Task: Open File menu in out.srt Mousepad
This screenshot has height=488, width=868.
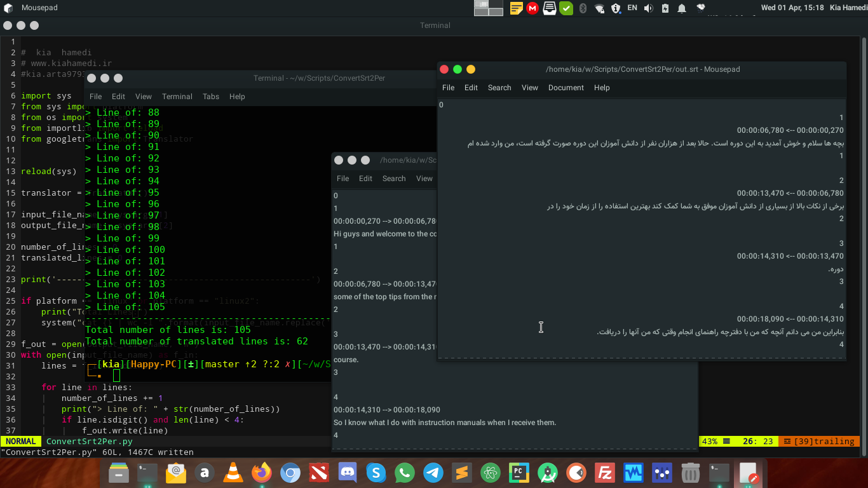Action: click(448, 88)
